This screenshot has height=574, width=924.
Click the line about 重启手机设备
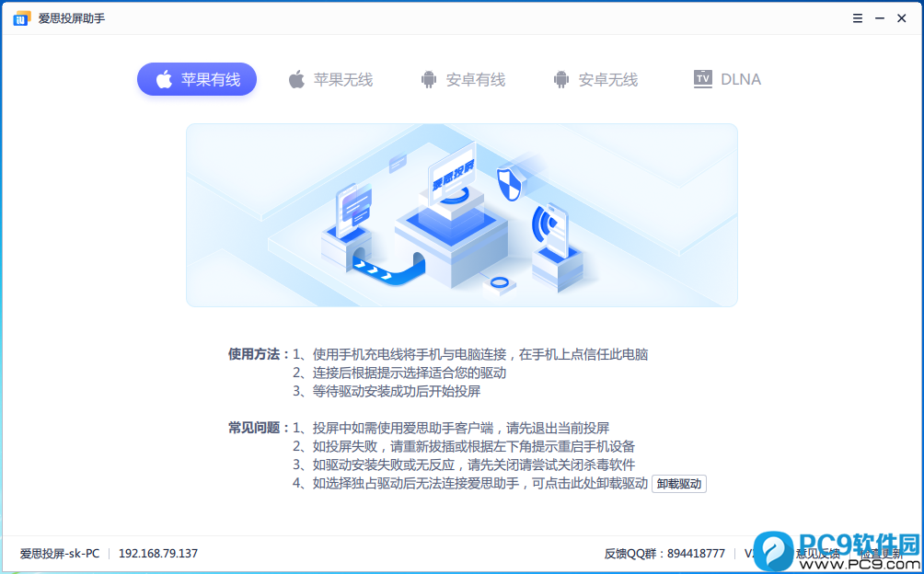coord(464,446)
